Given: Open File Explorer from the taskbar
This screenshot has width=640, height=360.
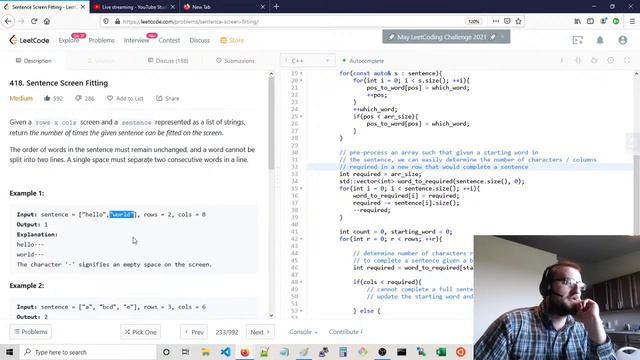Looking at the screenshot, I should 205,352.
